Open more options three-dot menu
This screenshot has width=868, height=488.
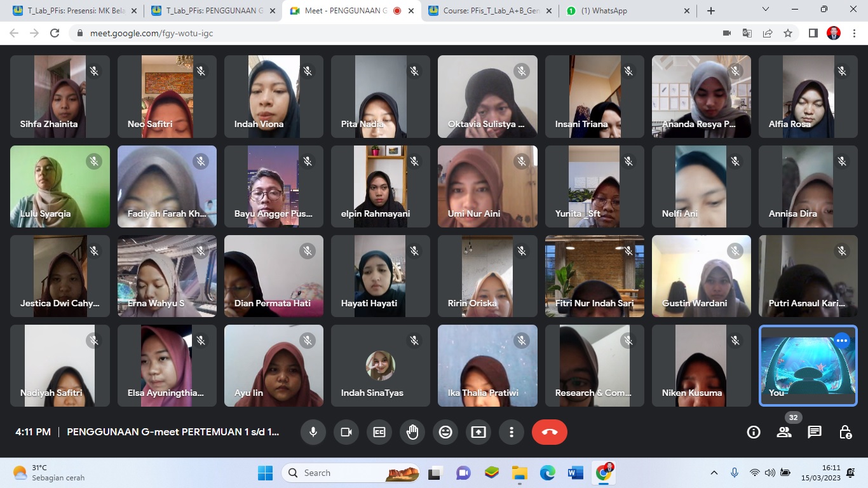pos(512,432)
